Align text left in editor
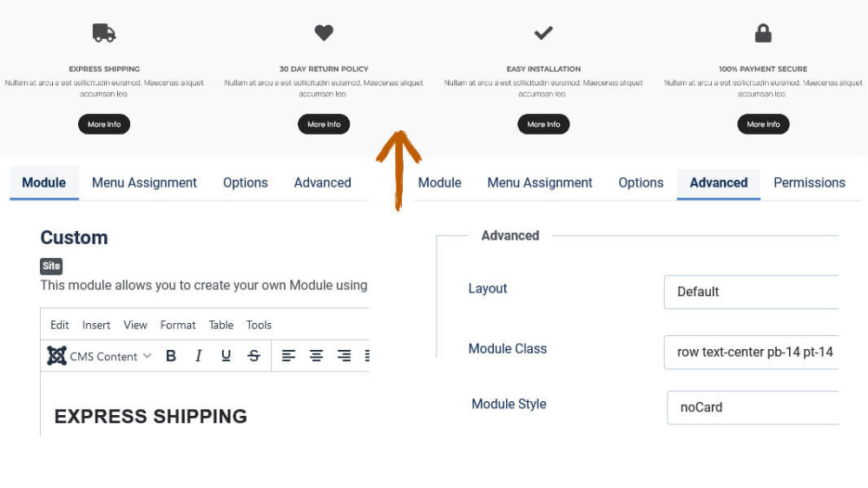The image size is (868, 488). click(289, 356)
